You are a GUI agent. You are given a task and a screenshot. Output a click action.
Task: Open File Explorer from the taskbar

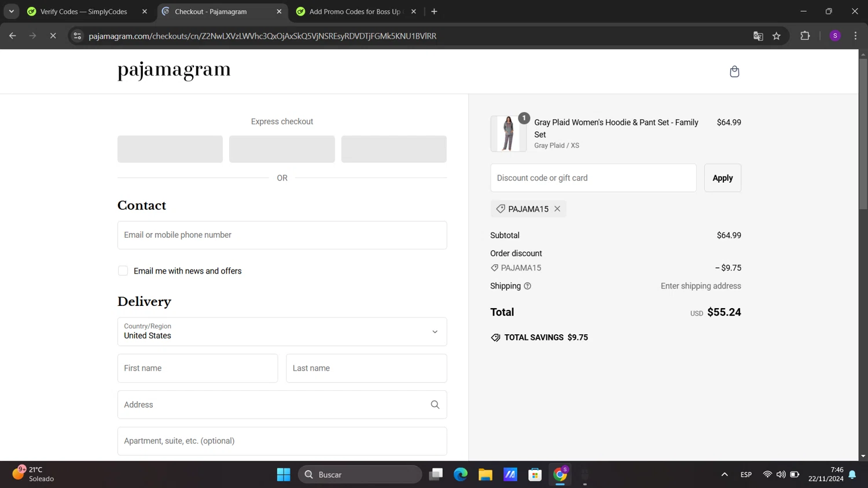(x=486, y=475)
